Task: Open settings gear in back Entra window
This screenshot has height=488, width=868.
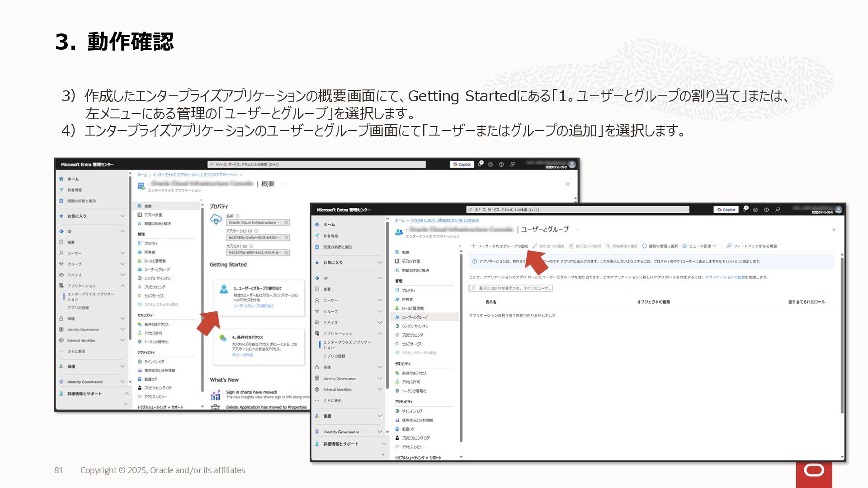Action: [x=491, y=164]
